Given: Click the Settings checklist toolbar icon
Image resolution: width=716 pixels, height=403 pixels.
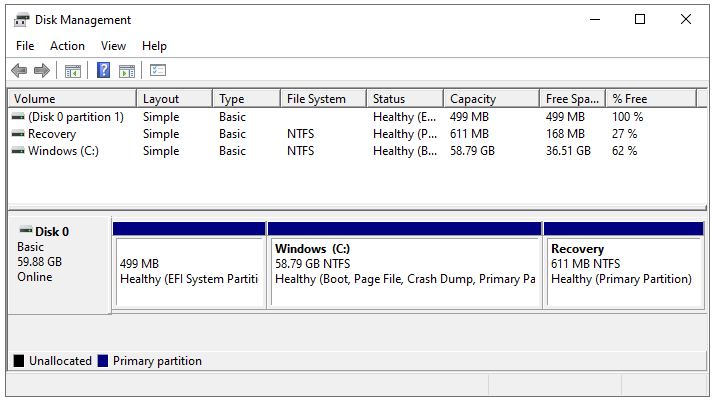Looking at the screenshot, I should (158, 70).
